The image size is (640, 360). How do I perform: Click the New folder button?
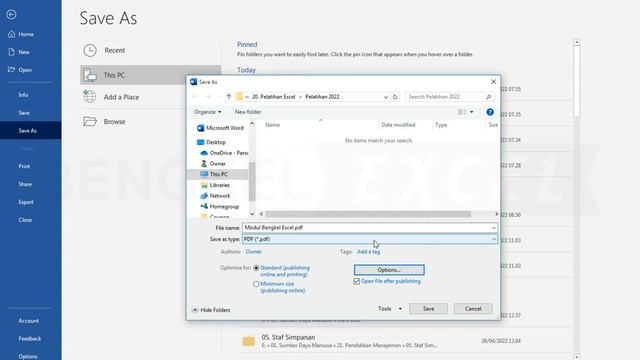tap(248, 112)
